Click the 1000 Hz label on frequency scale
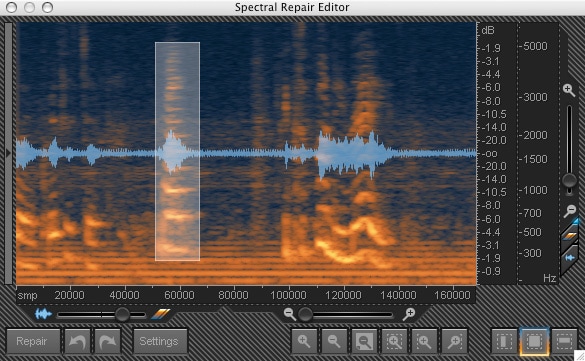585x361 pixels. (x=535, y=190)
